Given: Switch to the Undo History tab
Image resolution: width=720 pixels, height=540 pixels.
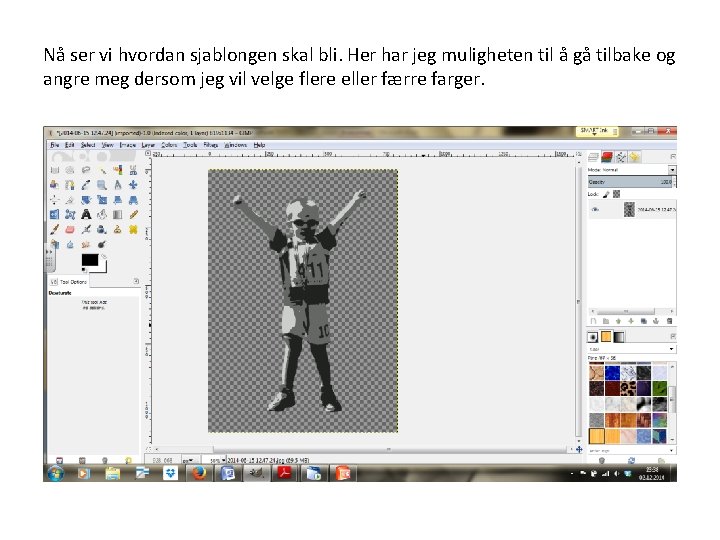Looking at the screenshot, I should pos(634,158).
